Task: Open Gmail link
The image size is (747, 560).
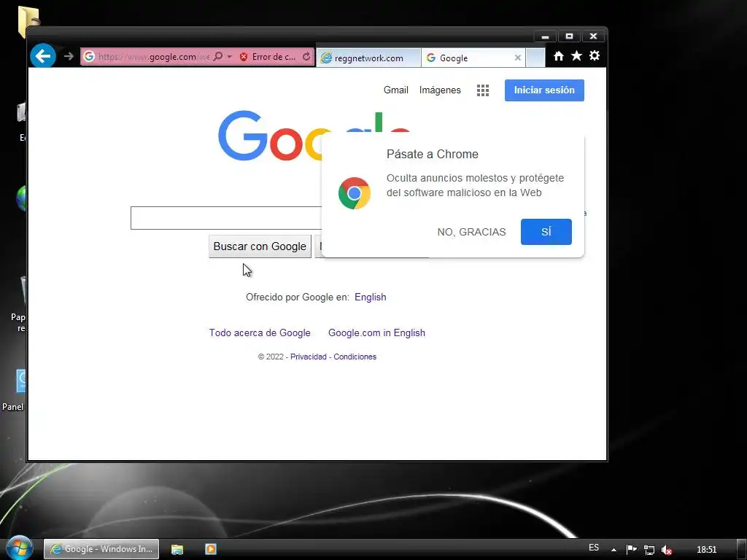Action: pos(396,90)
